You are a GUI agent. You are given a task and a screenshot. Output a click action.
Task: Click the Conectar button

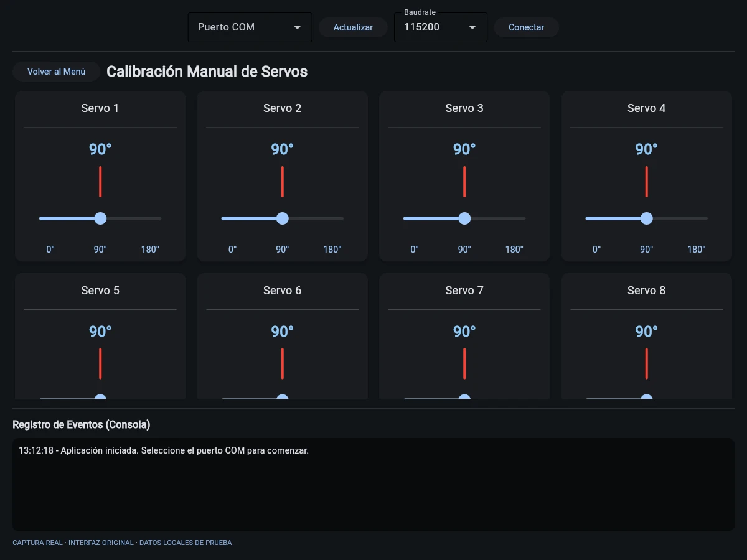[x=526, y=27]
